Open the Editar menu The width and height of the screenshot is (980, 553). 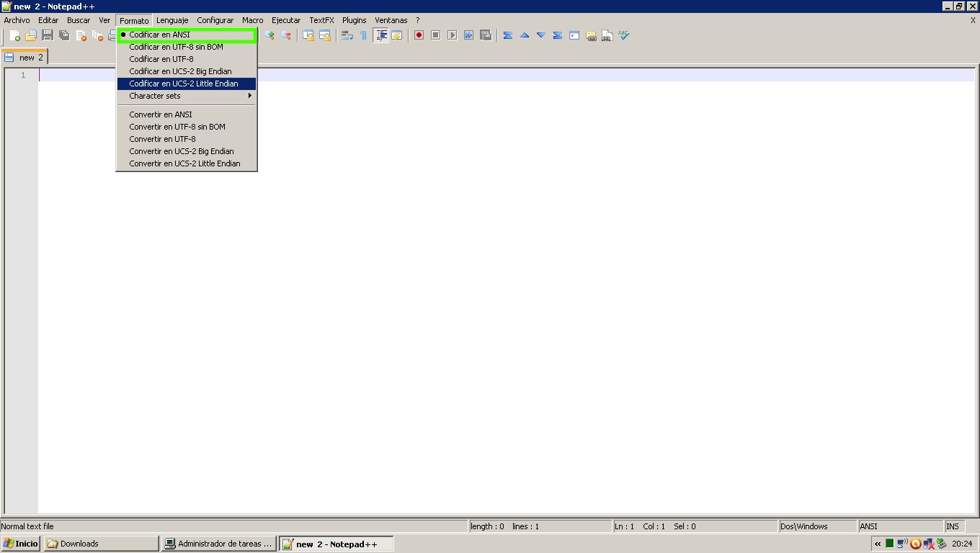48,20
